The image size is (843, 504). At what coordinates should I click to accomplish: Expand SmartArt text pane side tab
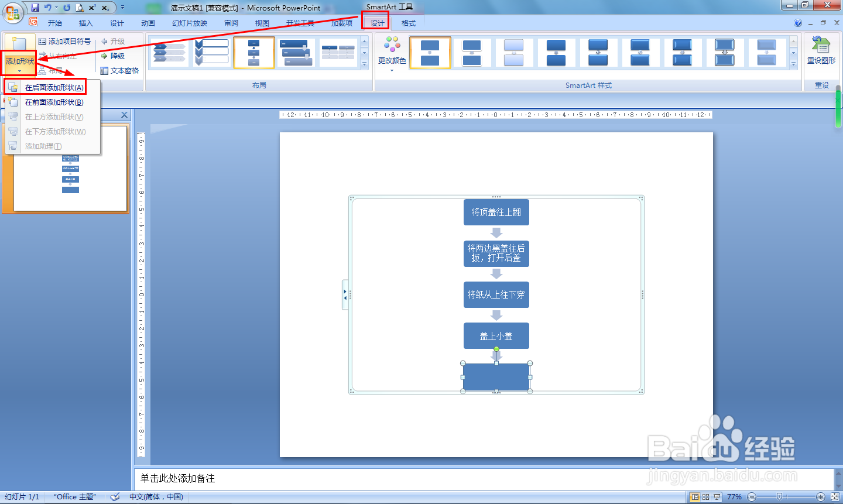click(345, 294)
